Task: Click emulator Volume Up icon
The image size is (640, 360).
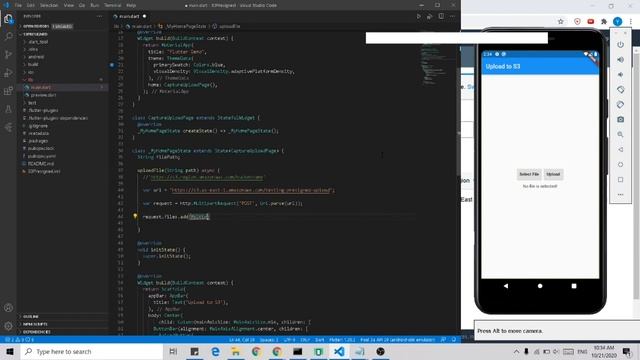Action: 620,60
